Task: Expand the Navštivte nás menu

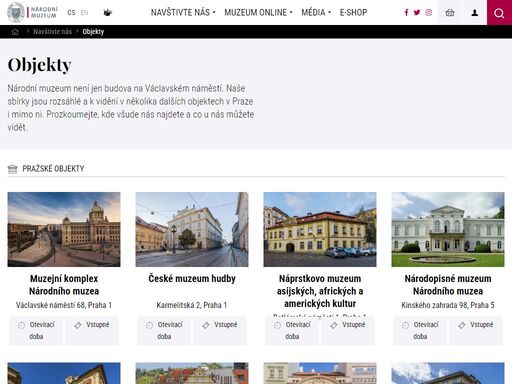Action: pos(183,13)
